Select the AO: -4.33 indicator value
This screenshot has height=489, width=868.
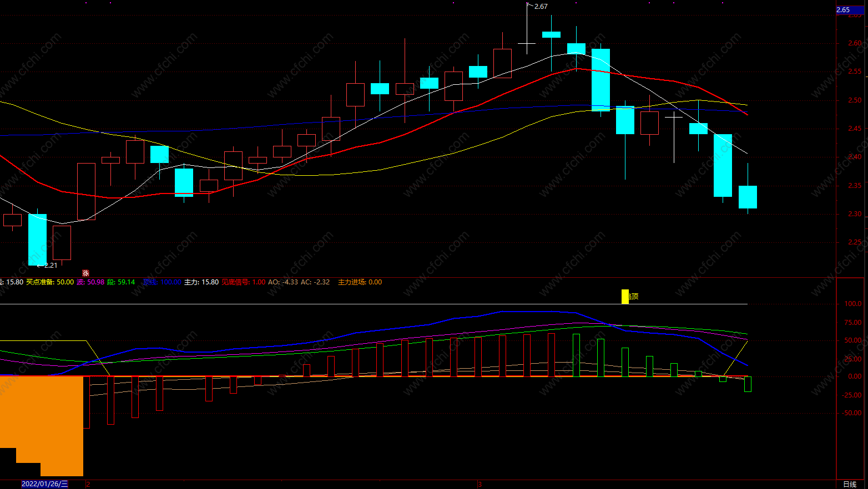point(283,282)
